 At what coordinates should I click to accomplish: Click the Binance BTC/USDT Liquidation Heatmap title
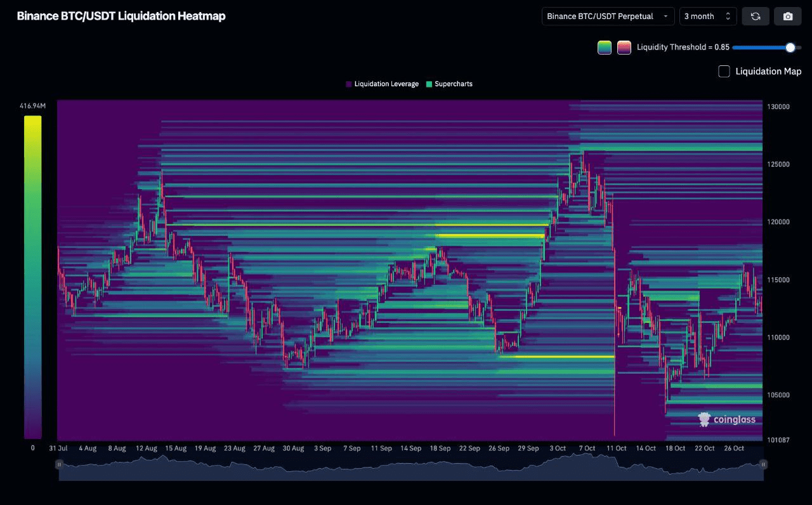(121, 16)
